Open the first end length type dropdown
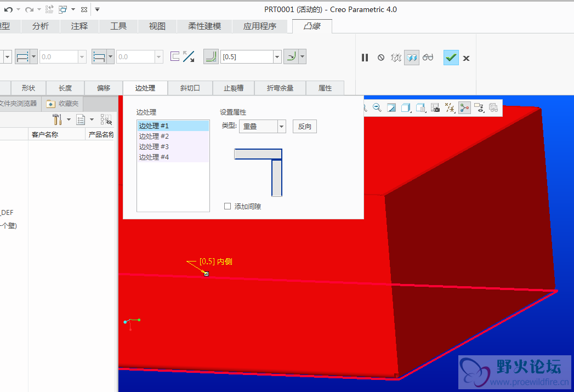574x392 pixels. 33,56
